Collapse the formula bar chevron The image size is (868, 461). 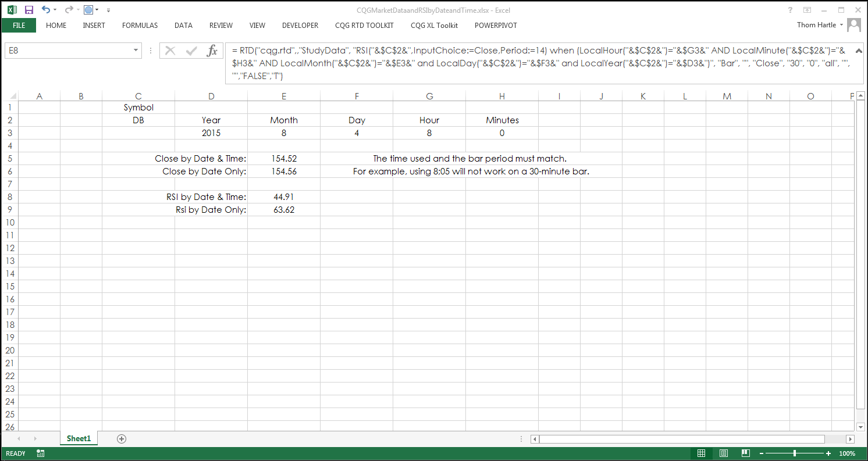click(859, 51)
